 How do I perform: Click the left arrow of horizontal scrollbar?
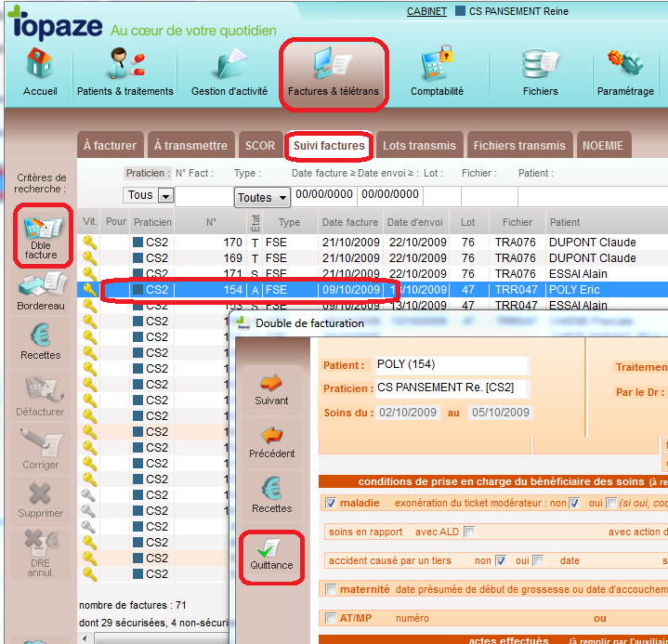click(85, 638)
